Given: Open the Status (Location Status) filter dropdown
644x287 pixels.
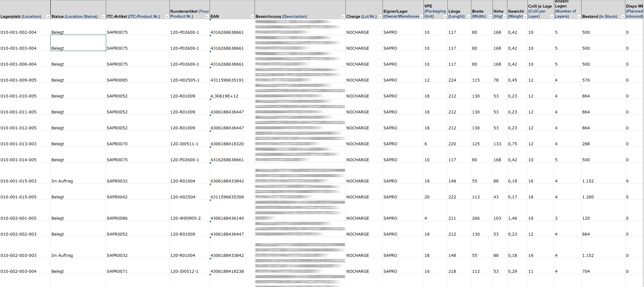Looking at the screenshot, I should point(103,16).
